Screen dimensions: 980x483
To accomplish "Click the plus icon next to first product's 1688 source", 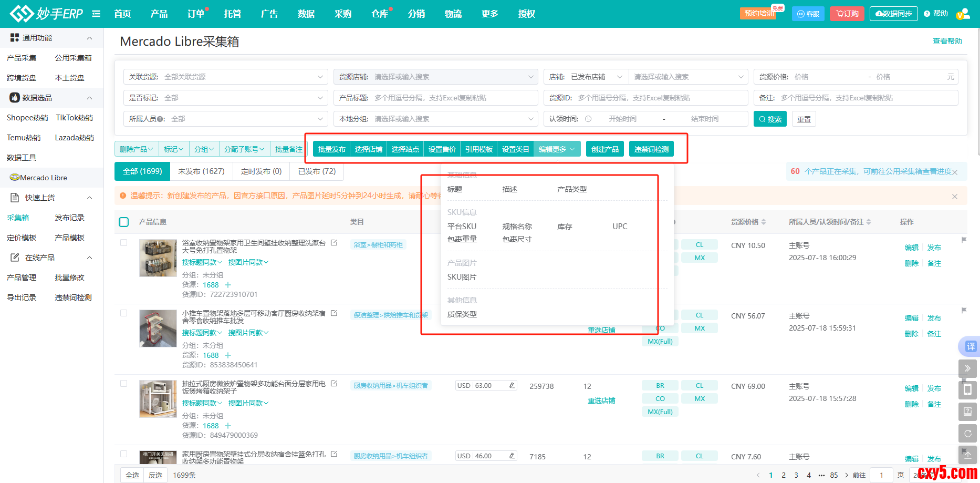I will coord(228,285).
